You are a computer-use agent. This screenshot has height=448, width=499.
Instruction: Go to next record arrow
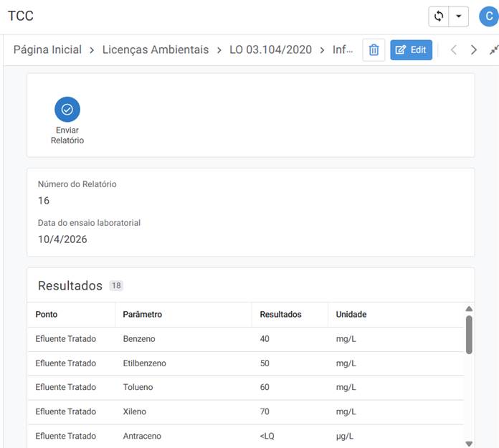[x=473, y=50]
